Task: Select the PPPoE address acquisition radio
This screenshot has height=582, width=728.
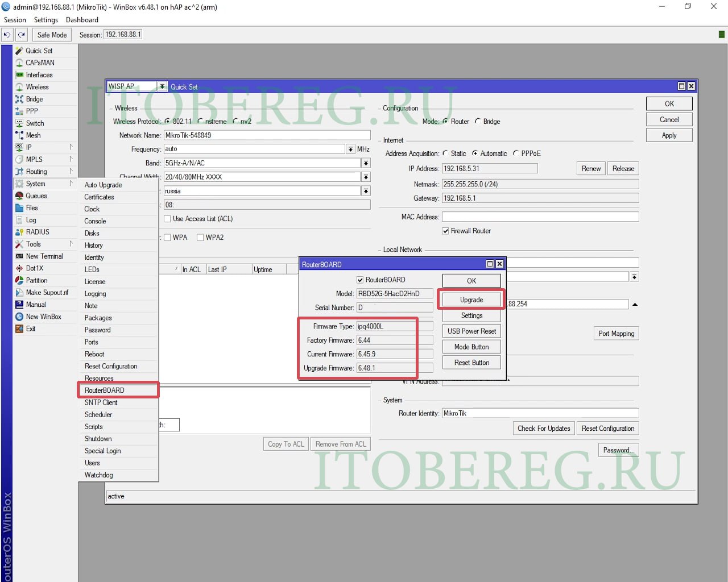Action: click(x=516, y=153)
